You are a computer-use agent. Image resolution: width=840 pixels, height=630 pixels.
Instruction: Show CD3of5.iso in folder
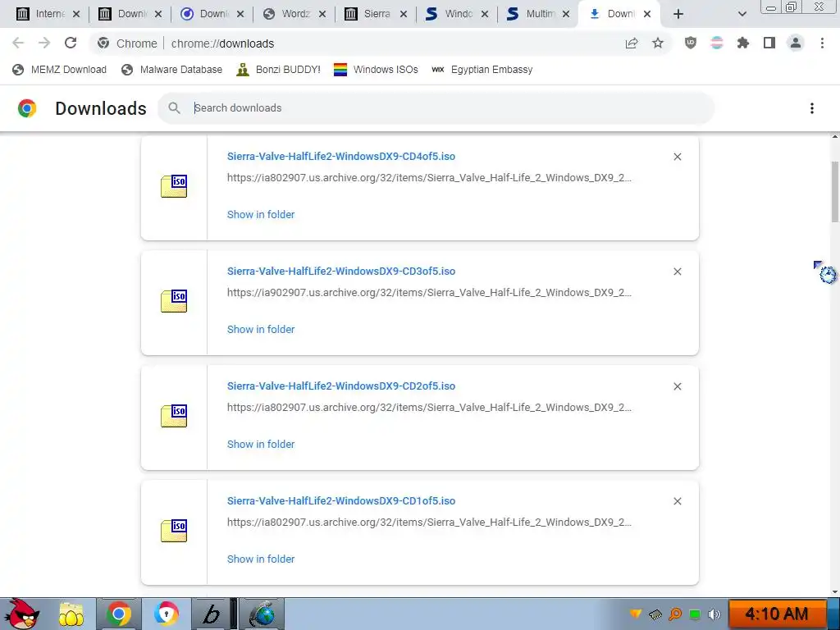coord(261,330)
